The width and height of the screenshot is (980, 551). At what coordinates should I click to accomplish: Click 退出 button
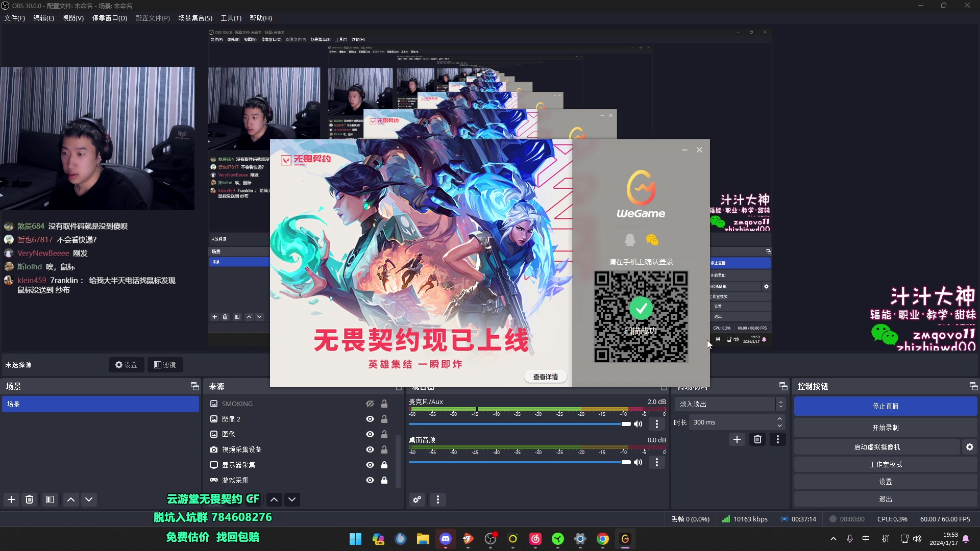[886, 499]
